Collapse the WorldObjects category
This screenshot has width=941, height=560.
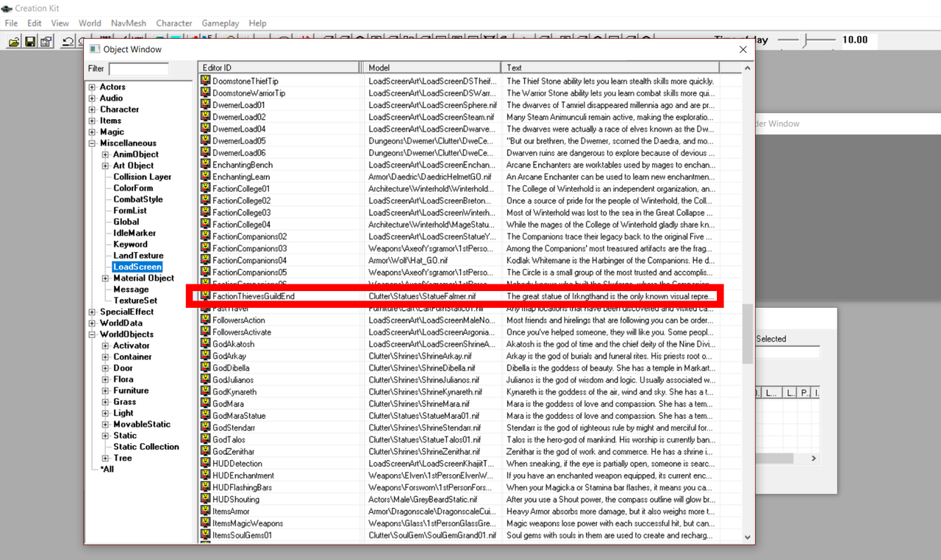pyautogui.click(x=92, y=334)
